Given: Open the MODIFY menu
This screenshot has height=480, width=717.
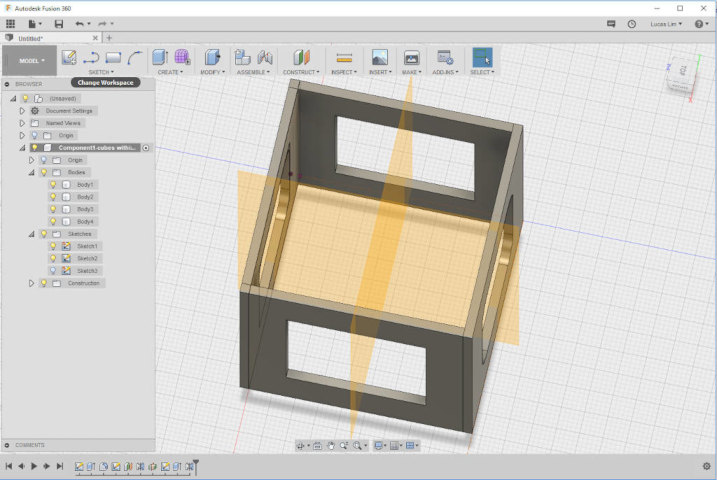Looking at the screenshot, I should click(x=213, y=72).
